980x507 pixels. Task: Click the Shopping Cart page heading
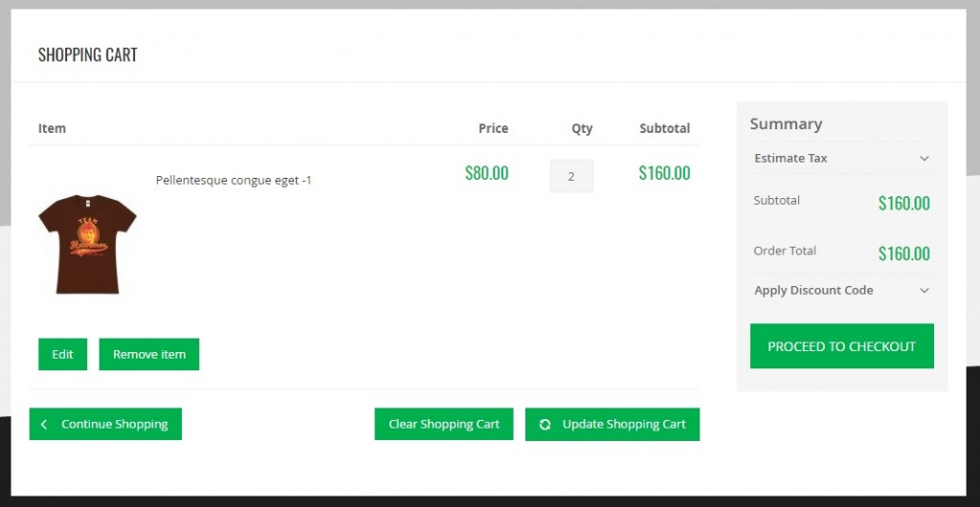click(x=88, y=55)
